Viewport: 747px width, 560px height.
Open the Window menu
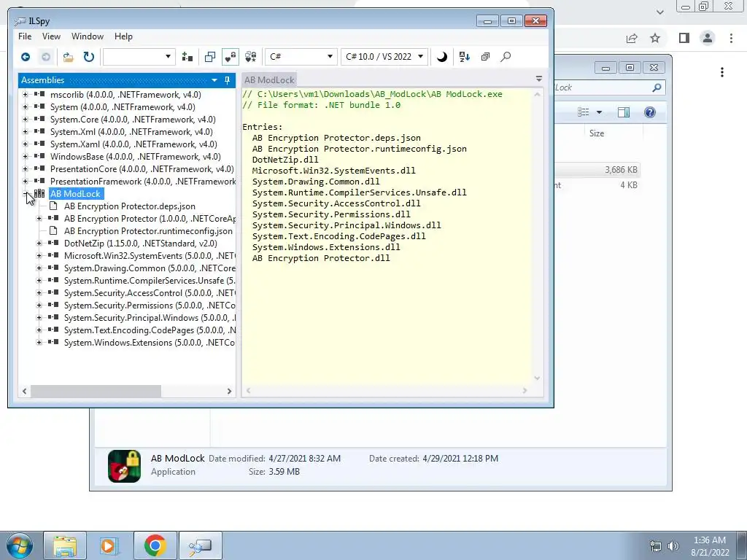88,36
